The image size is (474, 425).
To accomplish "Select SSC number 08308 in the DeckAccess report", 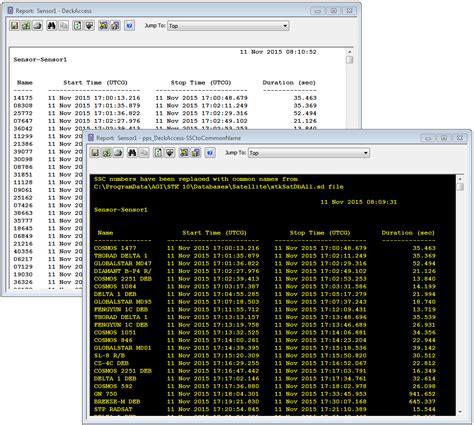I will pyautogui.click(x=23, y=105).
